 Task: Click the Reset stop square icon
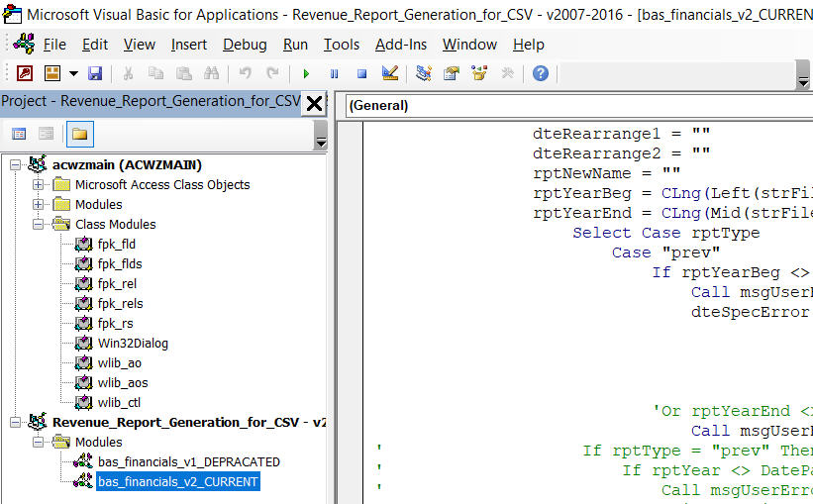(361, 73)
